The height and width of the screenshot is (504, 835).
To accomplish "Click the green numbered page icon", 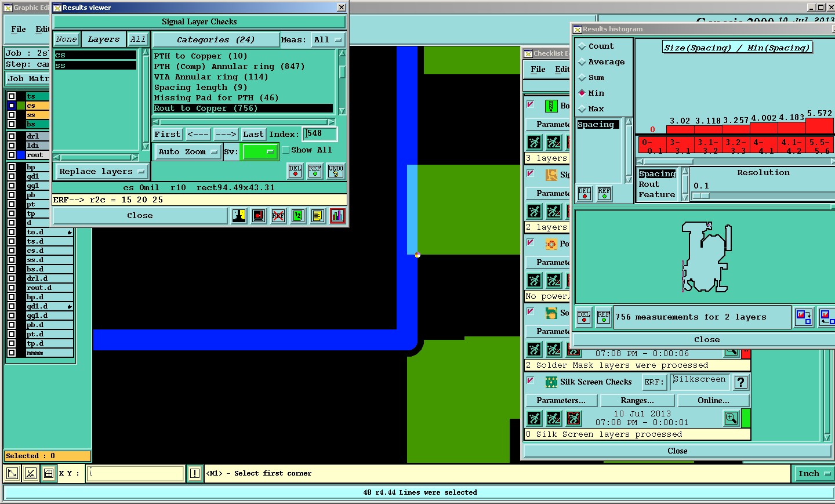I will point(297,216).
